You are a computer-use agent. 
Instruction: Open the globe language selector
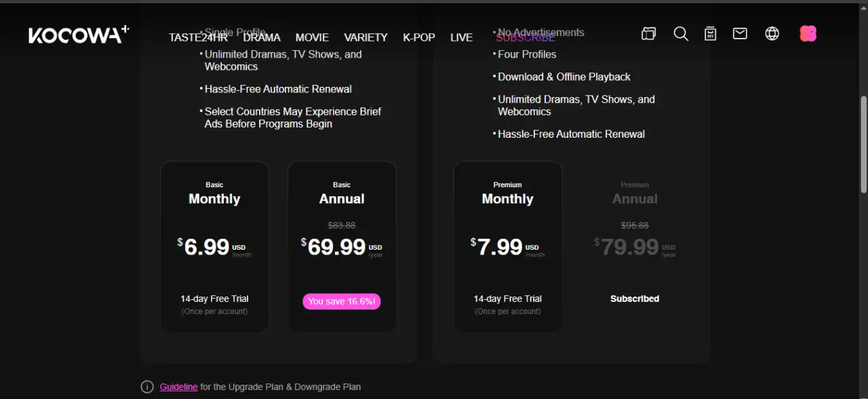point(772,33)
